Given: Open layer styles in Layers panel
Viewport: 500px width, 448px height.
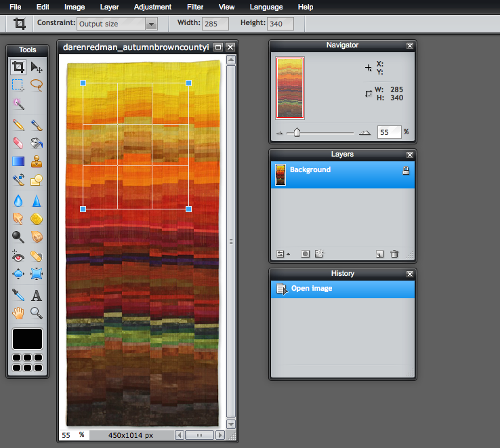Looking at the screenshot, I should pyautogui.click(x=319, y=253).
